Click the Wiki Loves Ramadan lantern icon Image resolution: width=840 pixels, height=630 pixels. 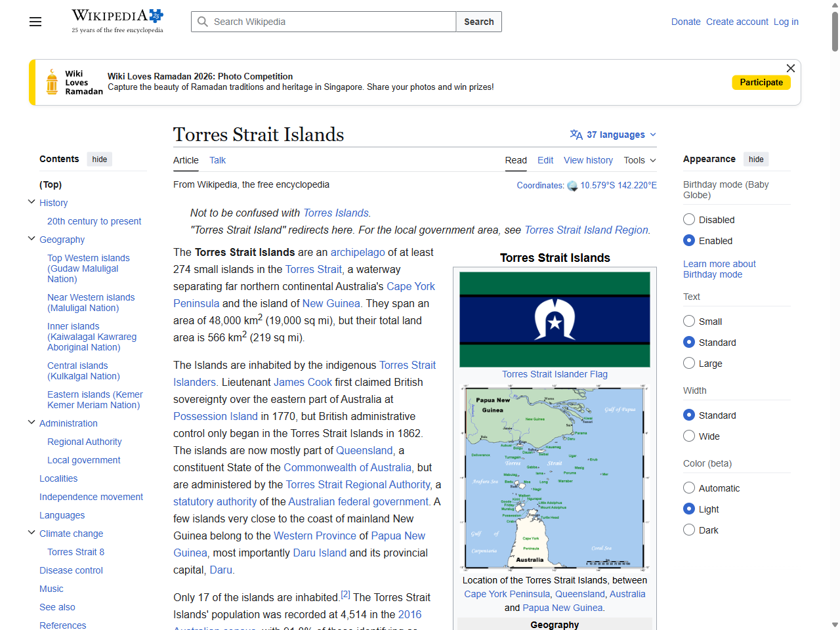pos(52,81)
